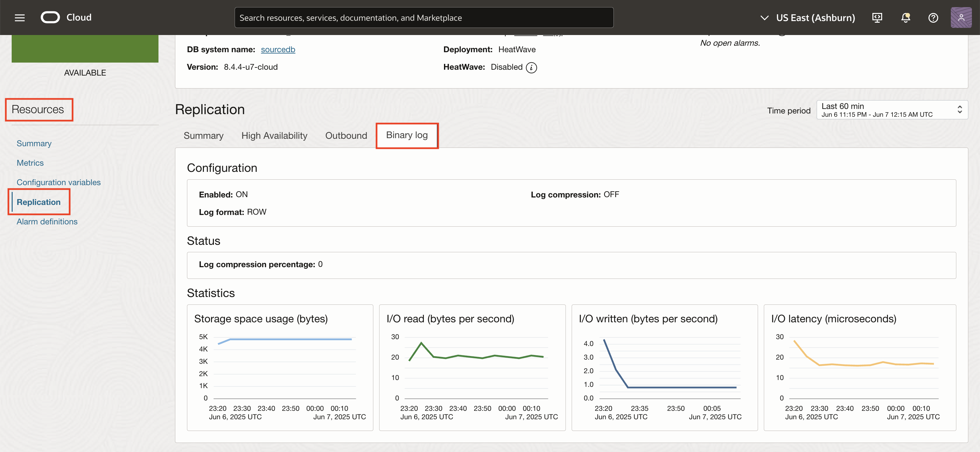Open the High Availability tab

(x=274, y=135)
